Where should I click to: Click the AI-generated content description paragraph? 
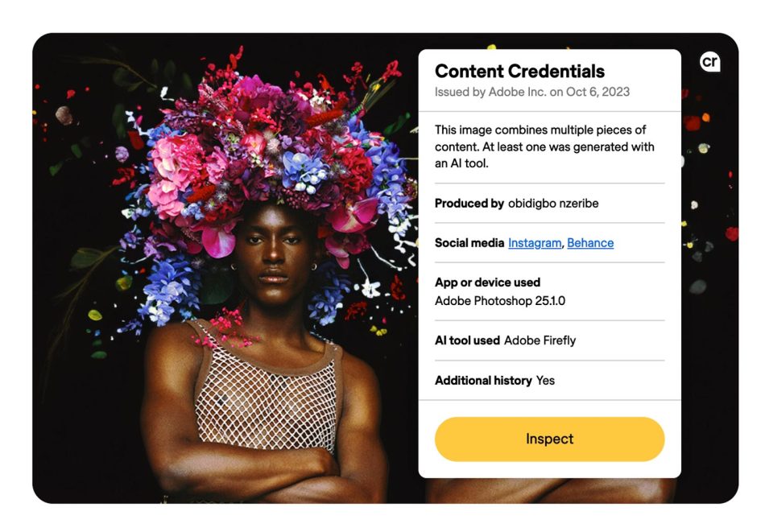click(x=544, y=146)
